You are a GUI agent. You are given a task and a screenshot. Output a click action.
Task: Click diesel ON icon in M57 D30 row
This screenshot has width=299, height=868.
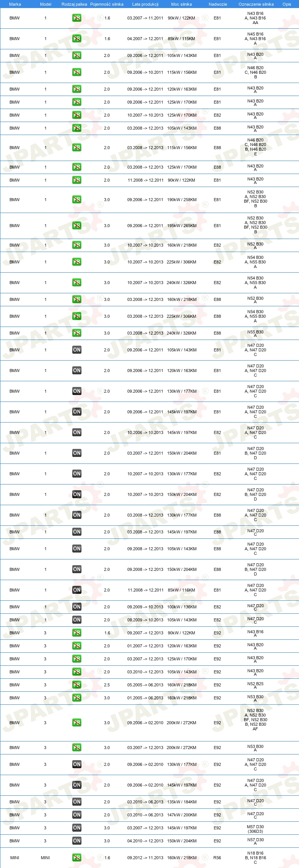77,828
